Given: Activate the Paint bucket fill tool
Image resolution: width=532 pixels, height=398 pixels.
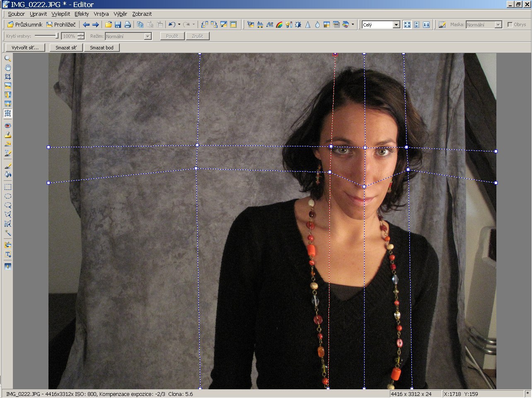Looking at the screenshot, I should click(x=7, y=175).
